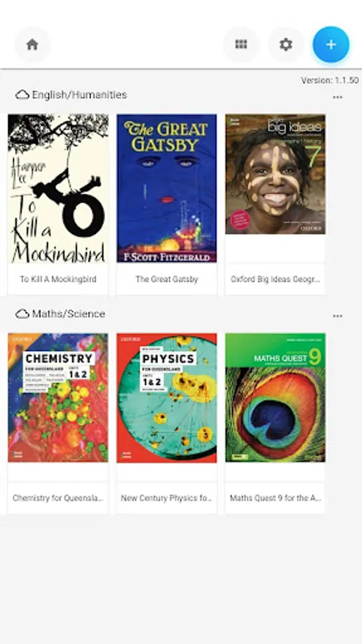Screen dimensions: 362x644
Task: Open To Kill a Mockingbird cover
Action: coord(58,188)
